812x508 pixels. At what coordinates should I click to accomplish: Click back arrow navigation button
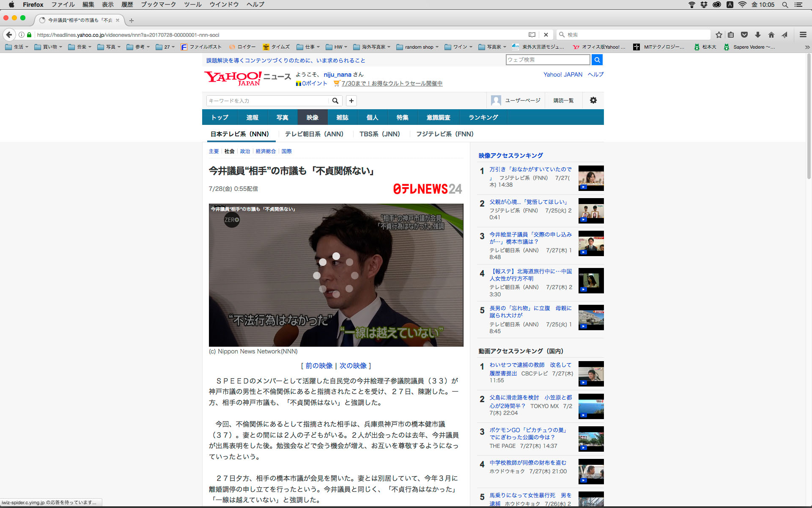(9, 35)
